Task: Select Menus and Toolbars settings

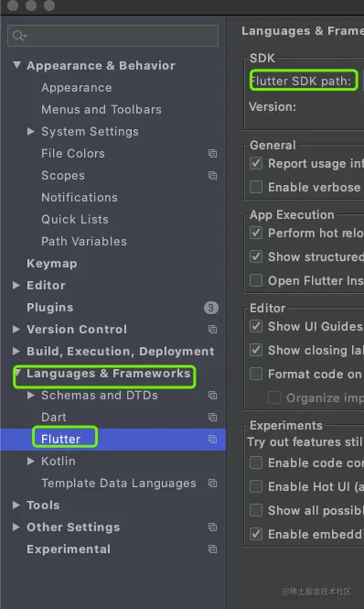Action: tap(102, 110)
